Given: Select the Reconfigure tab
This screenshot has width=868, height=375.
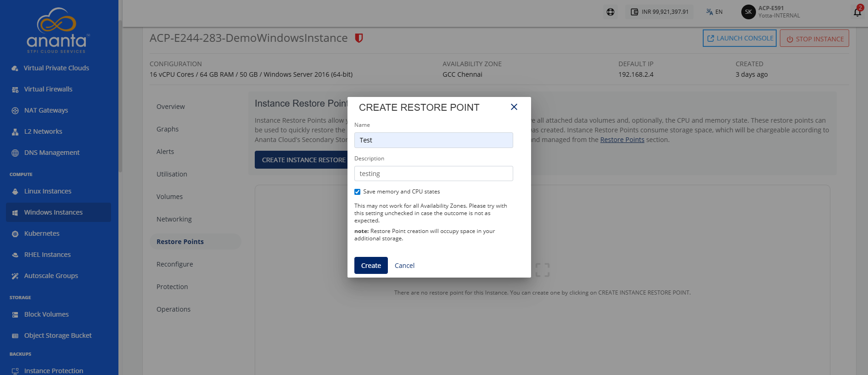Looking at the screenshot, I should click(175, 264).
